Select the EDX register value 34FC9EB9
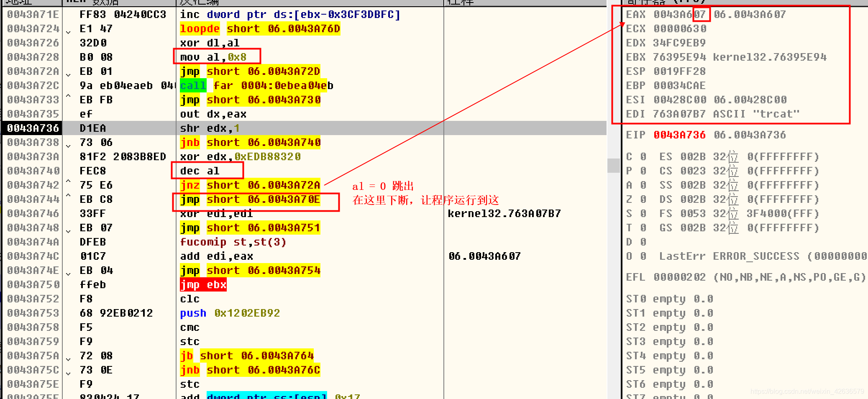The height and width of the screenshot is (399, 868). 680,43
